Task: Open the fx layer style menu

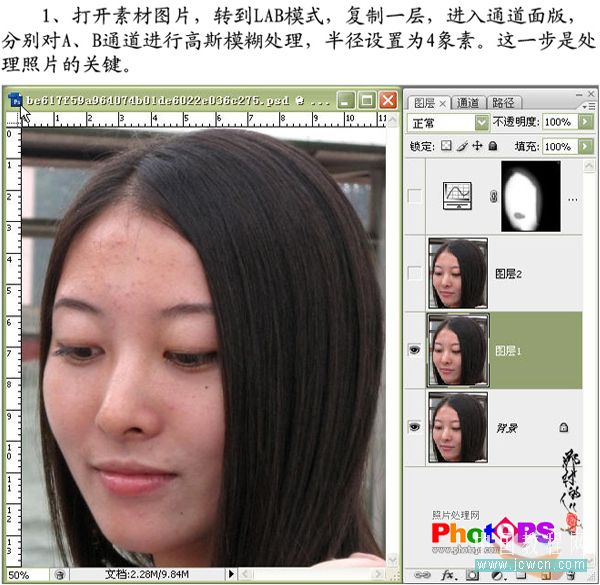Action: click(x=448, y=575)
